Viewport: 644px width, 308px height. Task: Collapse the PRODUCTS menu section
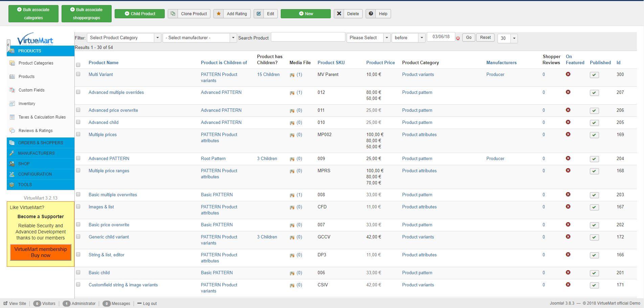41,51
